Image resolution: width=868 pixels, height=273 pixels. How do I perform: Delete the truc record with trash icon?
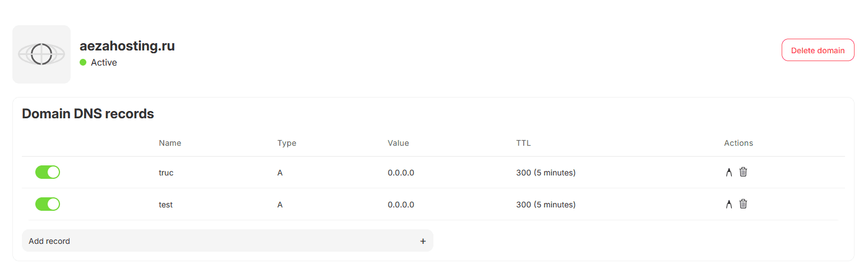coord(743,172)
